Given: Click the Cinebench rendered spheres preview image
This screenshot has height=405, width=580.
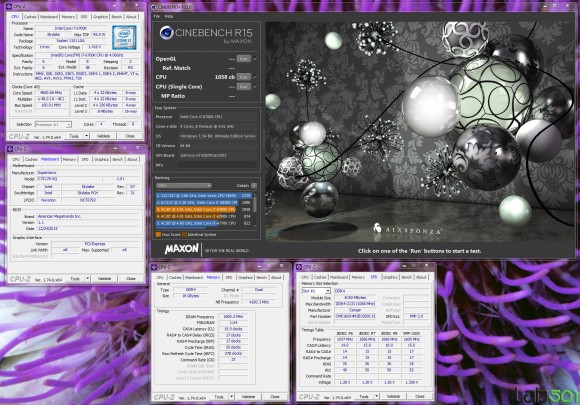Looking at the screenshot, I should coord(420,131).
